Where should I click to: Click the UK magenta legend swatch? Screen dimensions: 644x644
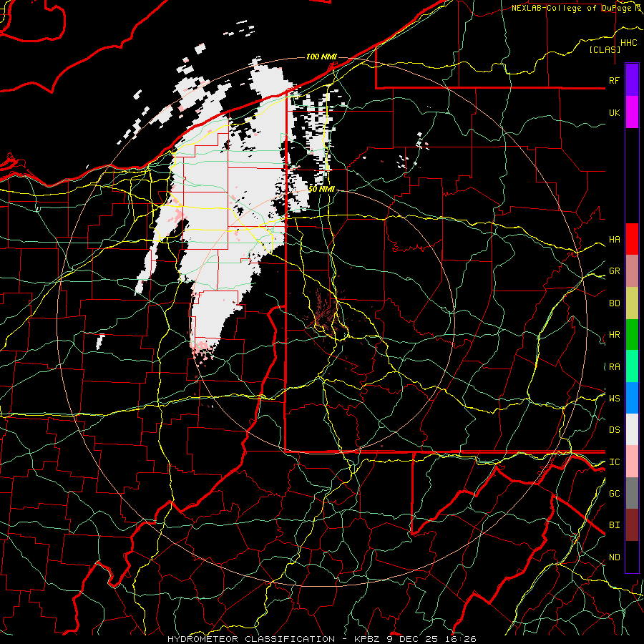tap(632, 112)
